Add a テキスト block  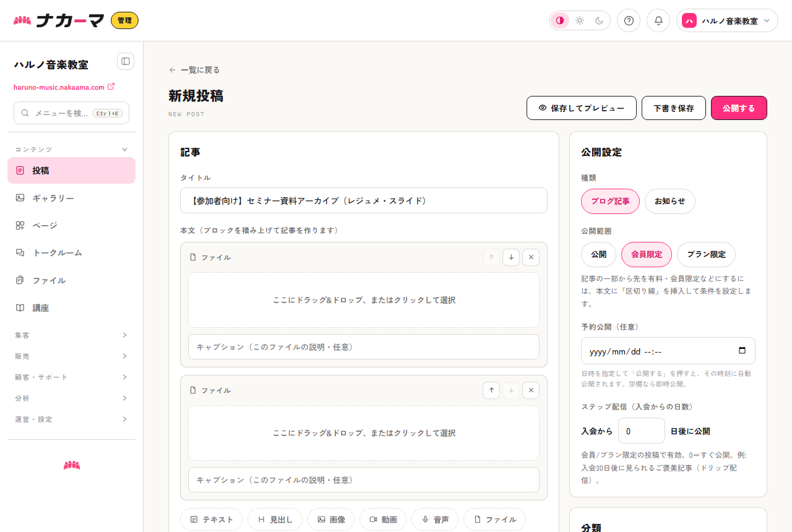click(212, 520)
